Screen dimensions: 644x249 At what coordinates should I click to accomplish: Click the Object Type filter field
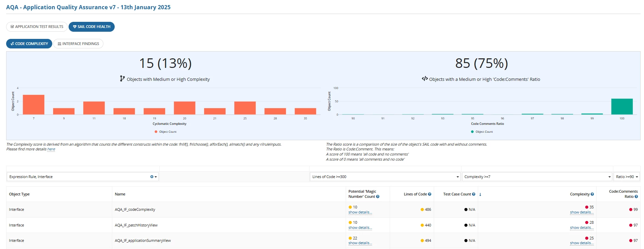83,177
